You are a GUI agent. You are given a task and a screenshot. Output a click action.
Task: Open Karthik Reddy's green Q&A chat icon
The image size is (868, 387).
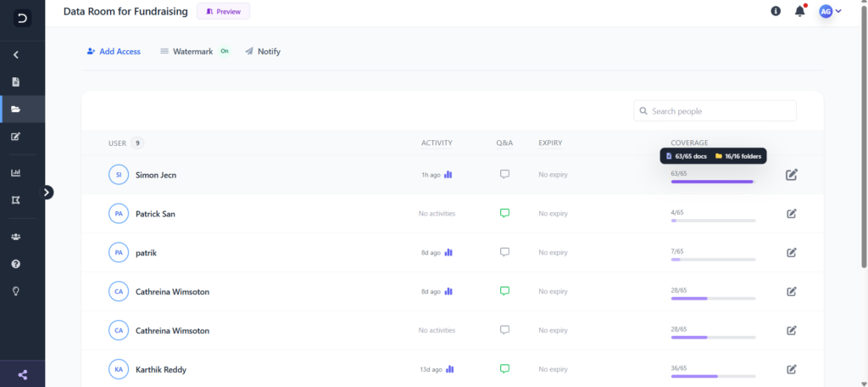tap(504, 368)
